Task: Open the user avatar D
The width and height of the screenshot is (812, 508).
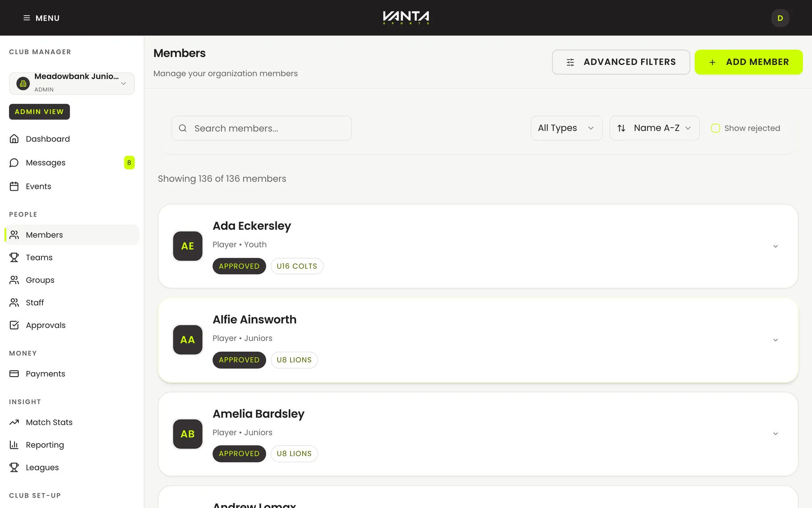Action: tap(780, 18)
